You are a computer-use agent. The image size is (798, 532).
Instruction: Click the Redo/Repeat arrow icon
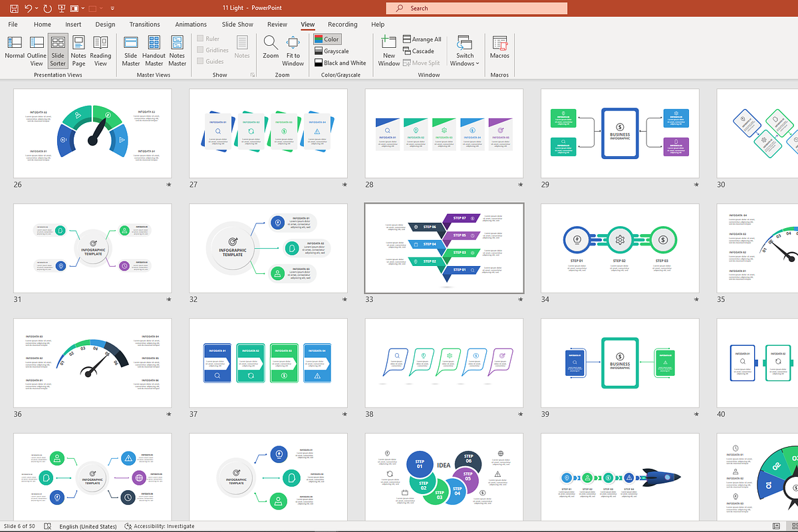[x=47, y=9]
